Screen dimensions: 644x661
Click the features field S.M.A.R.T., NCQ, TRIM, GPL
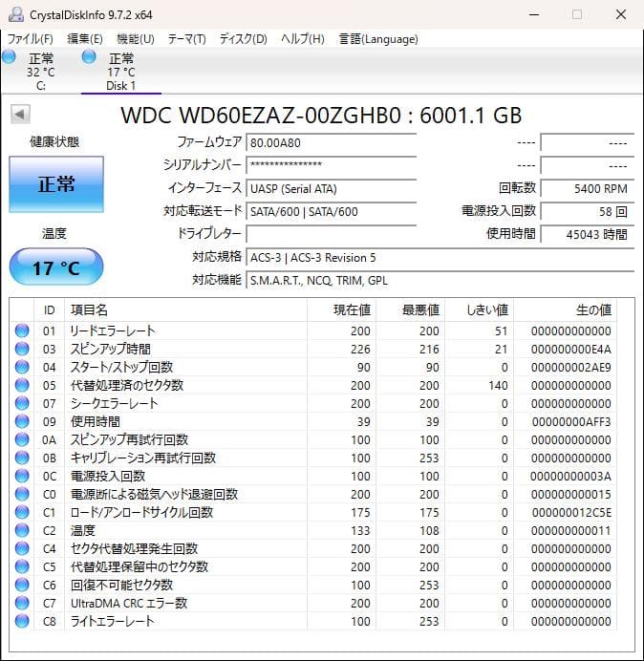440,280
